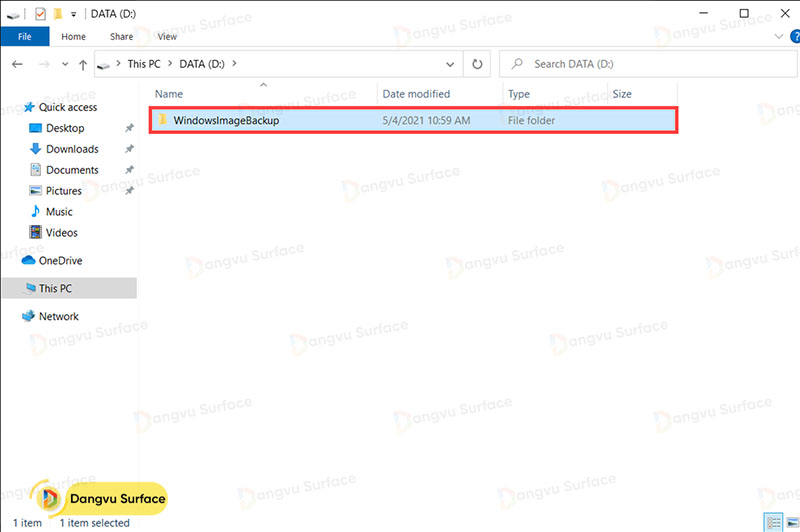Switch to the View ribbon tab

pos(167,37)
